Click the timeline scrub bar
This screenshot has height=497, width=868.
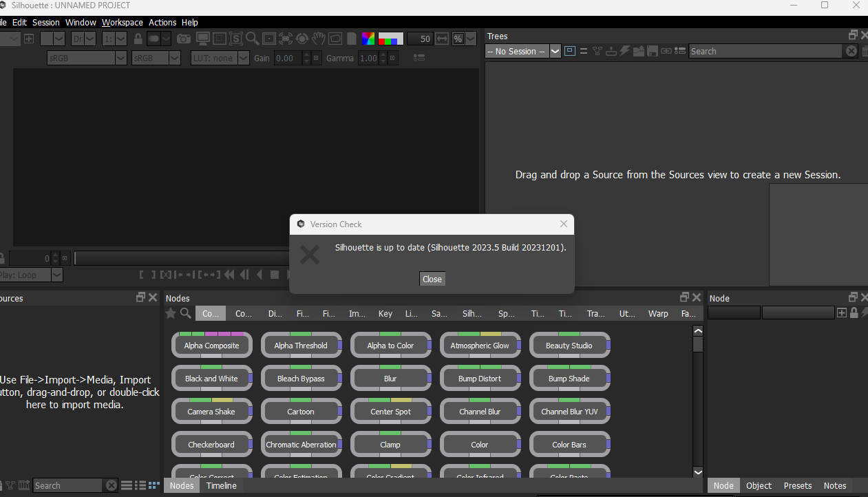coord(182,258)
